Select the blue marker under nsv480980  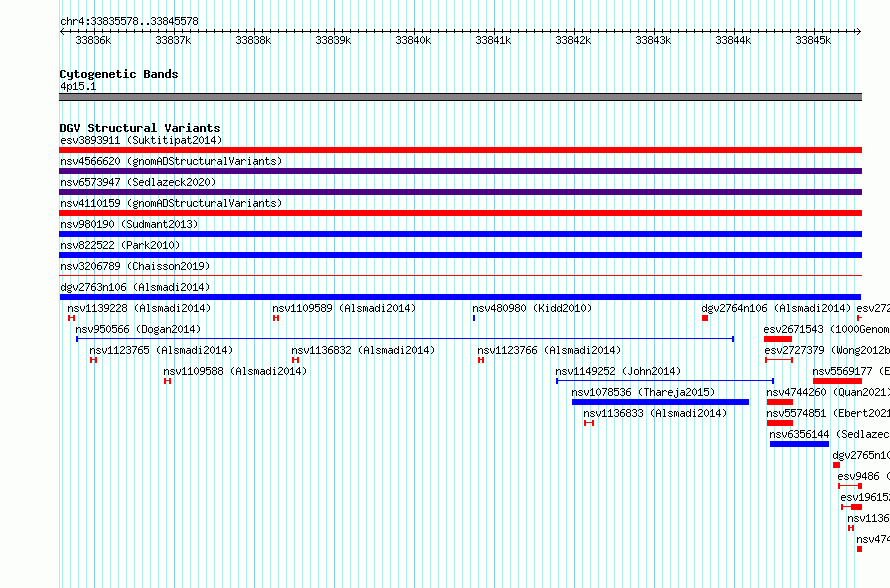click(x=474, y=318)
